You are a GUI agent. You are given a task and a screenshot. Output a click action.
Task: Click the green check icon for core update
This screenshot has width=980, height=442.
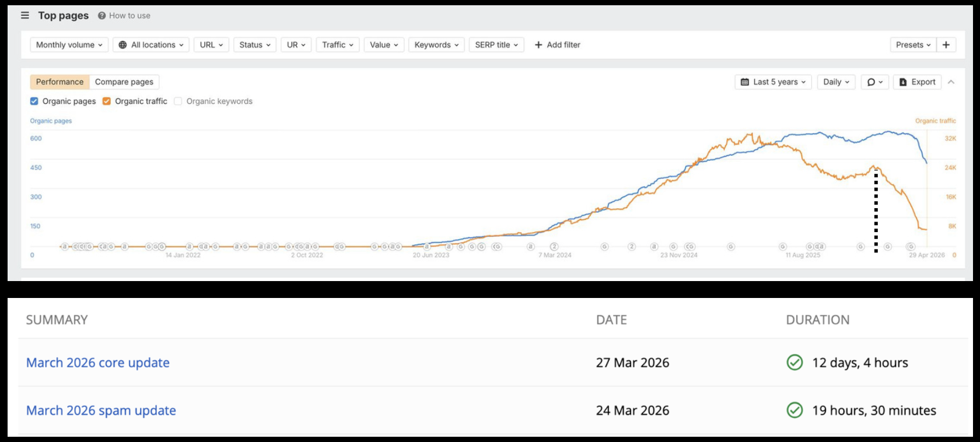click(x=794, y=363)
